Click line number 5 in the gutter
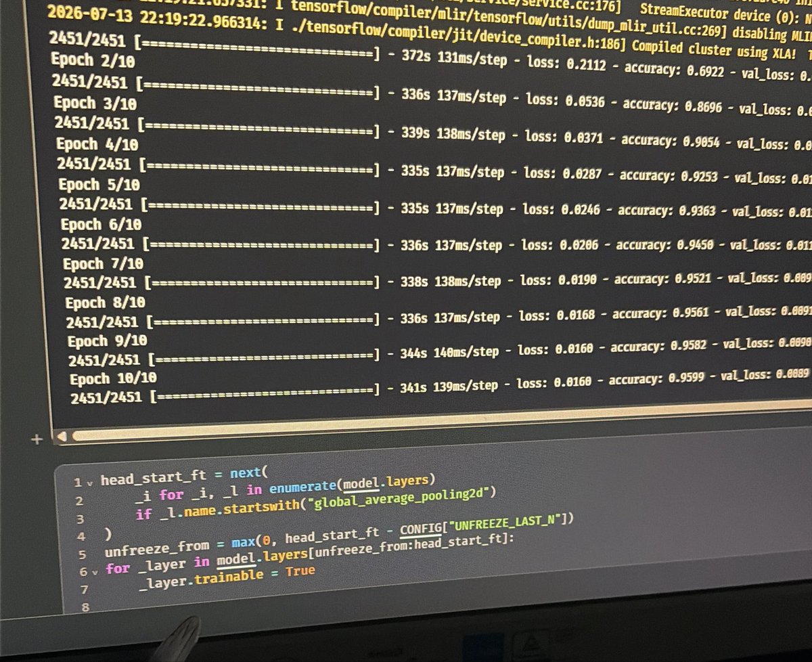Viewport: 812px width, 662px height. click(83, 554)
